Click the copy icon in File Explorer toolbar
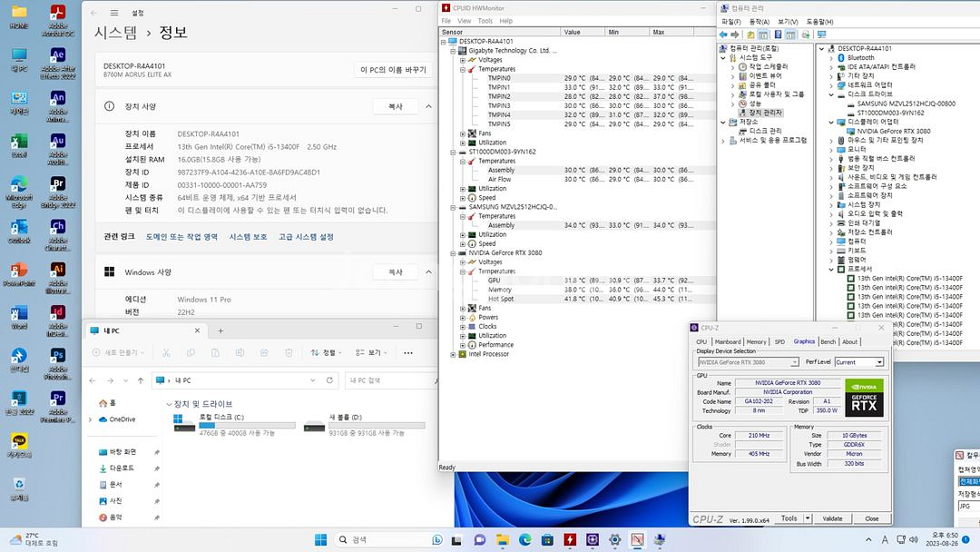 (191, 352)
